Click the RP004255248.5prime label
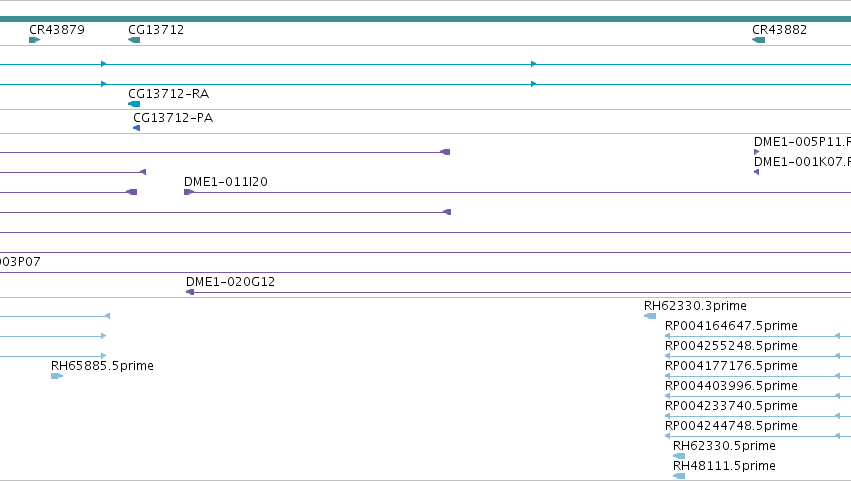The image size is (851, 481). tap(732, 346)
